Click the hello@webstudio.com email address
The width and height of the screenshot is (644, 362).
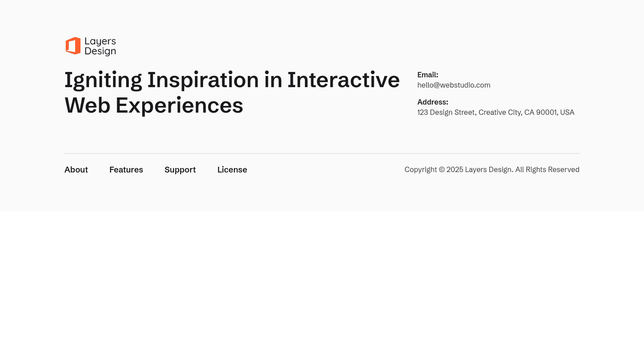coord(453,85)
